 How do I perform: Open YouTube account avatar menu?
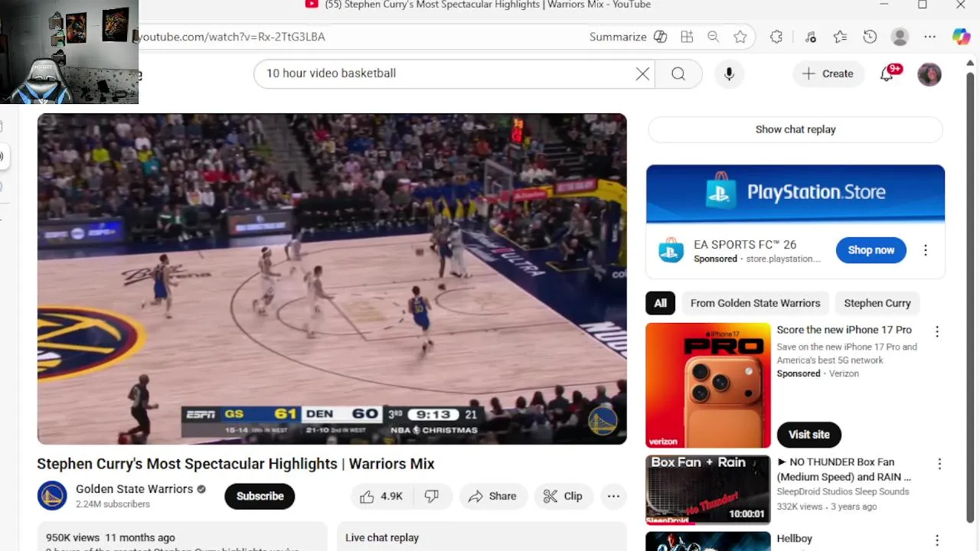tap(929, 74)
